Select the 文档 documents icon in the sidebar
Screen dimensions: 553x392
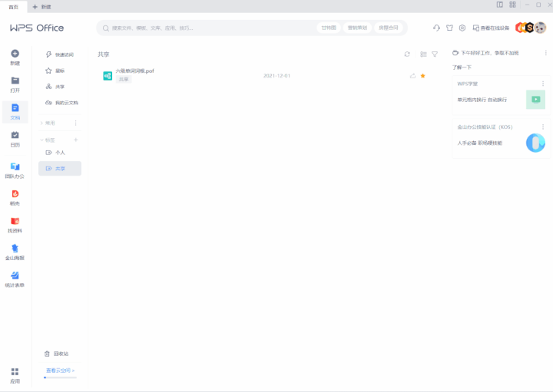[15, 107]
